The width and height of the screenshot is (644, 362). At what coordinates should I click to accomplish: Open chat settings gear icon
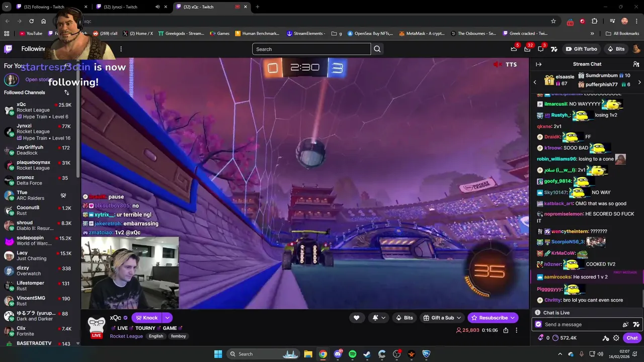[616, 338]
